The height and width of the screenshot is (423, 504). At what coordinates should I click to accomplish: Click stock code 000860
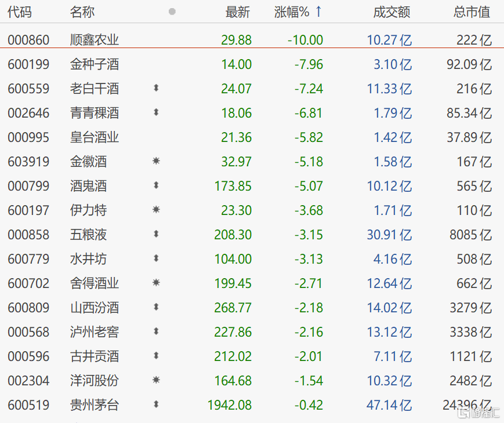pos(28,40)
